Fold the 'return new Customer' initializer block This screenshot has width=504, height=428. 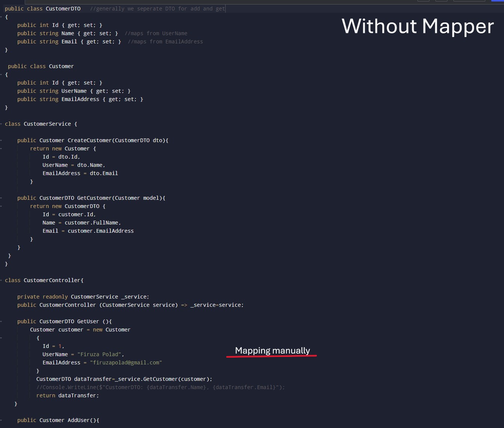coord(1,149)
